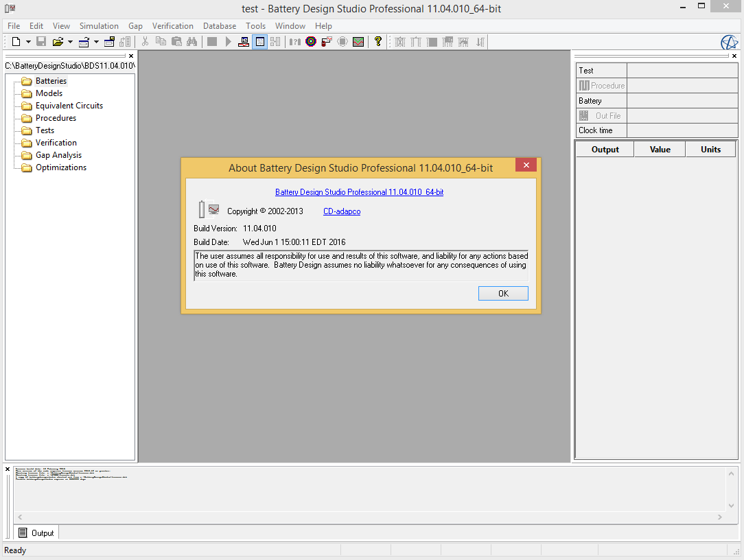Click the Paste clipboard icon
The image size is (744, 560).
click(x=176, y=42)
